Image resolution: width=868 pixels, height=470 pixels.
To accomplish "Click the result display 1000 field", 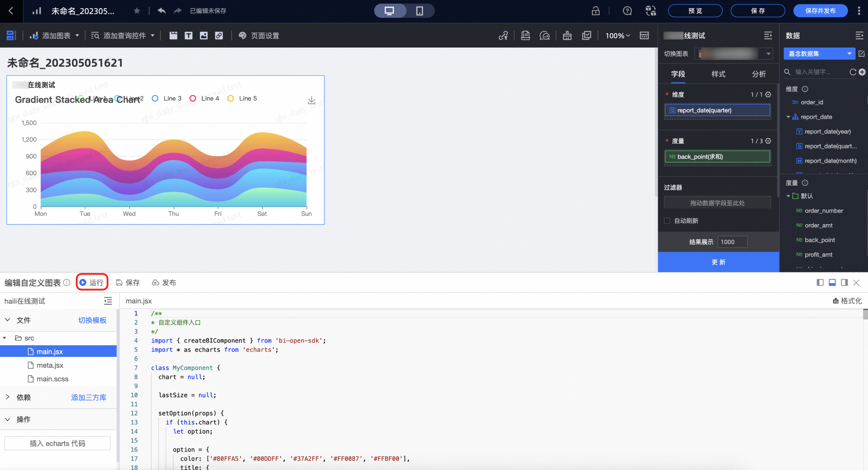I will pos(732,242).
